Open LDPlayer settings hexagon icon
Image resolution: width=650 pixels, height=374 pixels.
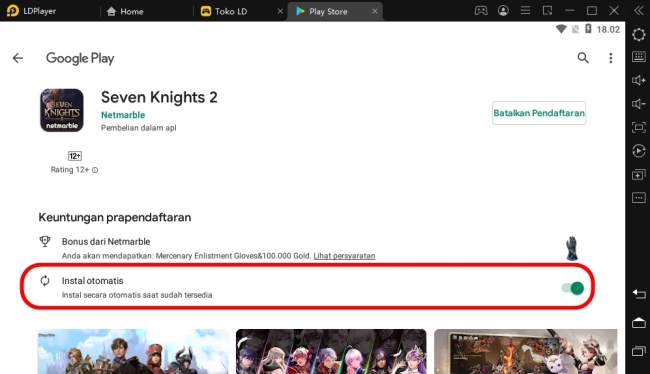pos(638,34)
